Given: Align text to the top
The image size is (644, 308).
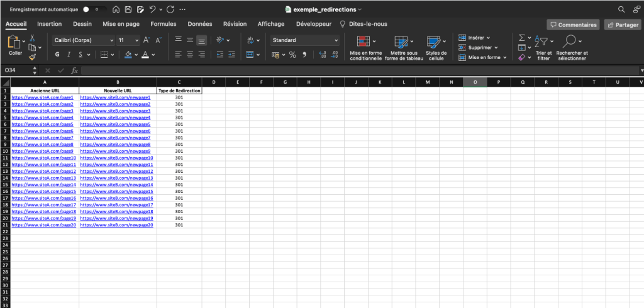Looking at the screenshot, I should [x=178, y=40].
